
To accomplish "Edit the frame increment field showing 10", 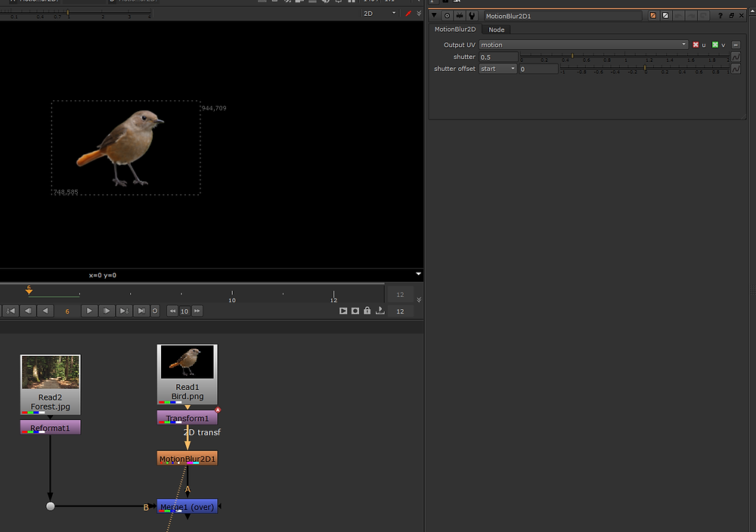I will point(184,311).
